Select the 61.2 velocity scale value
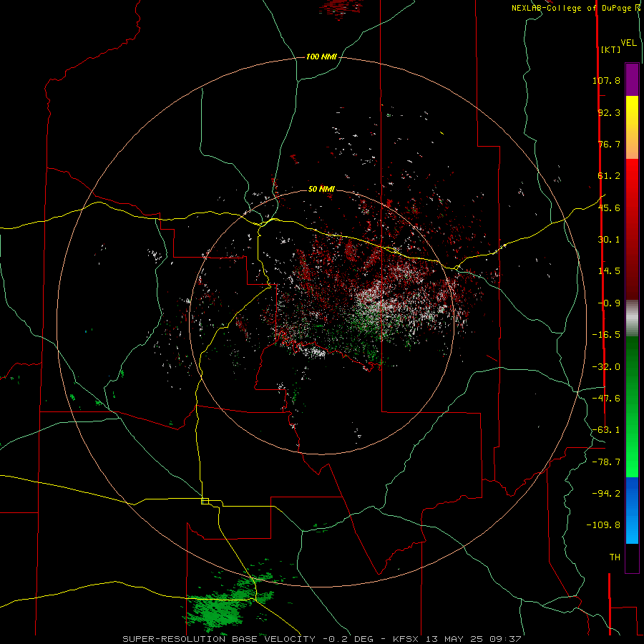 pyautogui.click(x=609, y=176)
